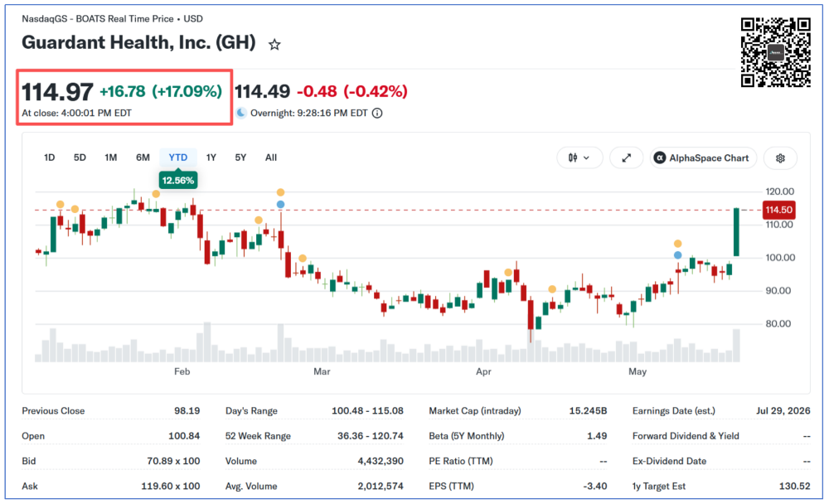This screenshot has height=504, width=829.
Task: Click the Feb label on chart axis
Action: 182,371
